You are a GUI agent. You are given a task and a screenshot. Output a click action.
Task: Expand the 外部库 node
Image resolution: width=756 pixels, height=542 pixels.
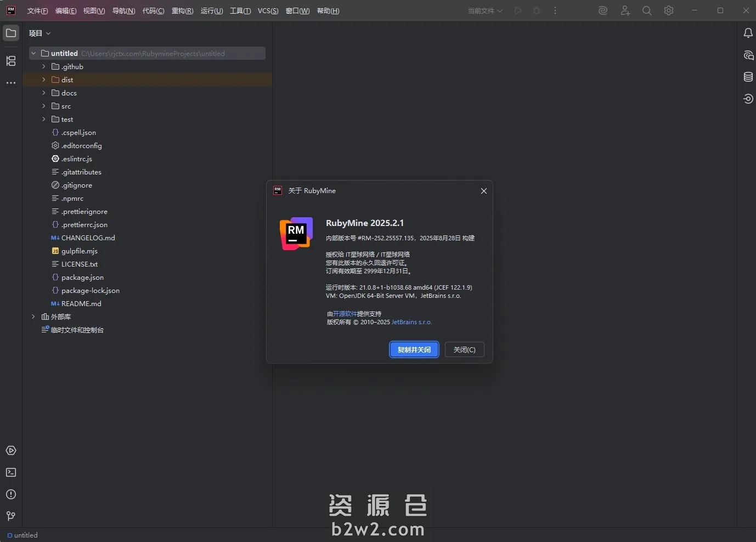pyautogui.click(x=33, y=317)
